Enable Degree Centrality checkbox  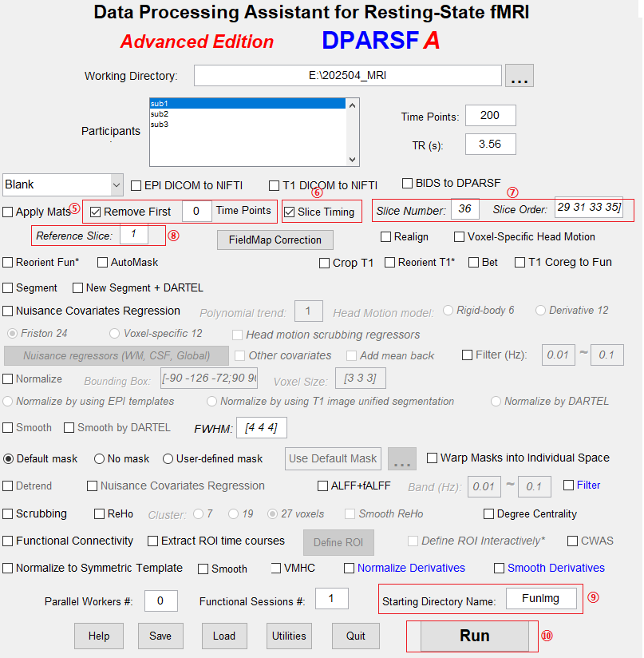click(x=488, y=514)
